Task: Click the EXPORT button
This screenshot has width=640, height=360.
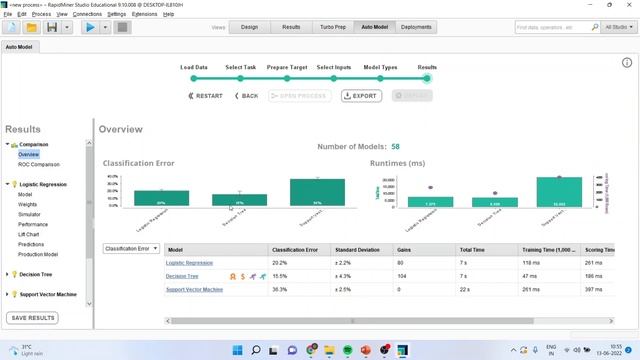Action: 361,96
